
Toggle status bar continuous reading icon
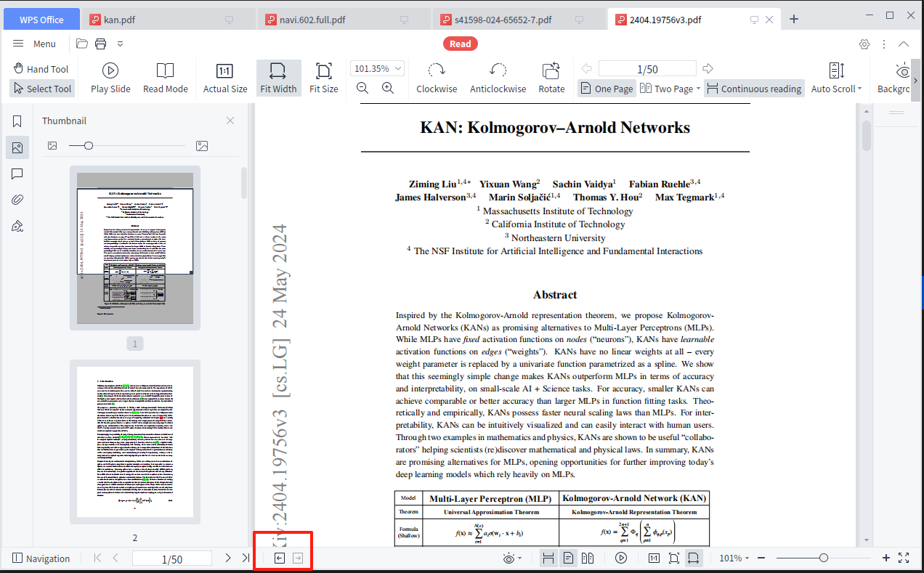point(548,558)
